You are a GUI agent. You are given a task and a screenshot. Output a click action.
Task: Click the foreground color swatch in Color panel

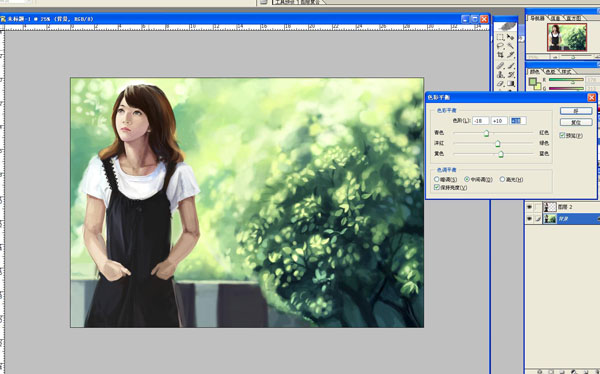tap(533, 81)
